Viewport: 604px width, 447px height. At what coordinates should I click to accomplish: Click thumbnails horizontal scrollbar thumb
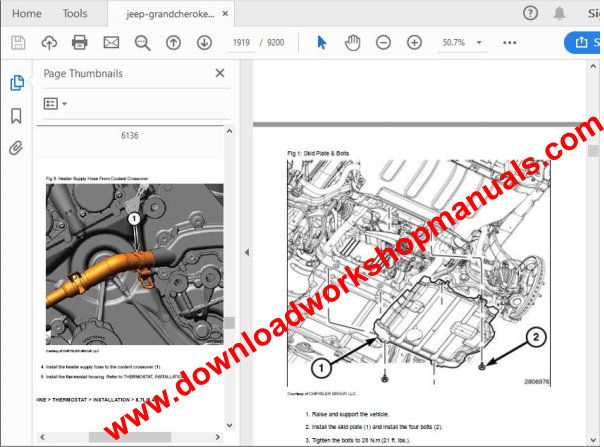130,437
